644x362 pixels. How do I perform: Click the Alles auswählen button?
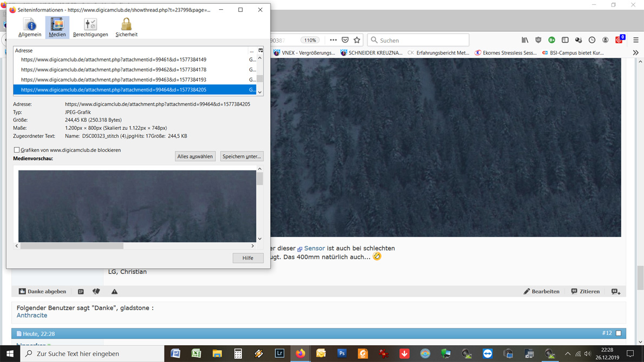click(195, 156)
